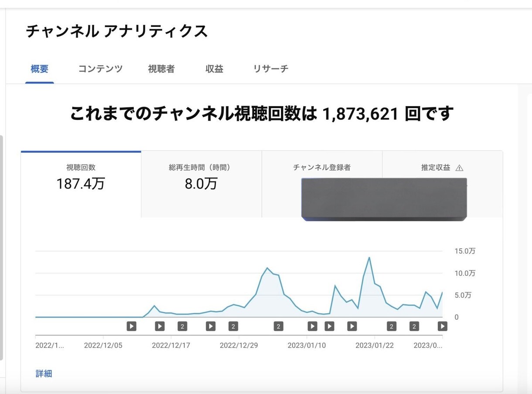
Task: Click the play marker above 2023/01/10
Action: [312, 326]
